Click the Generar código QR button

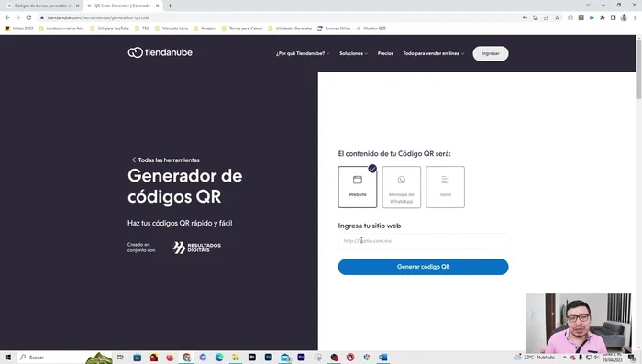tap(423, 267)
